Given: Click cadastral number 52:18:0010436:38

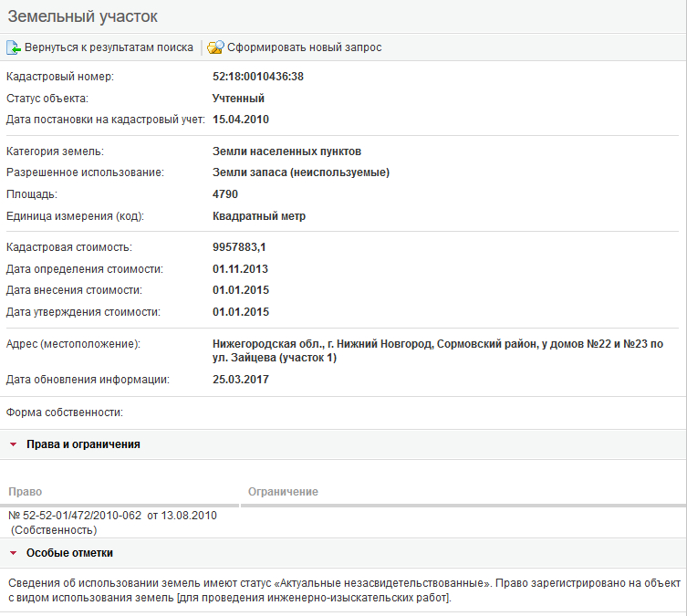Looking at the screenshot, I should tap(257, 77).
